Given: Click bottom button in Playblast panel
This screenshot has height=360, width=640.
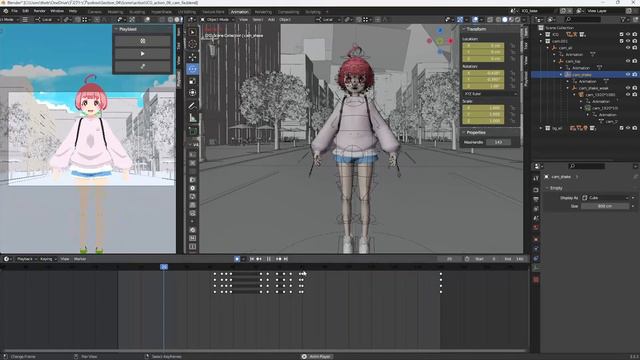Looking at the screenshot, I should (142, 66).
